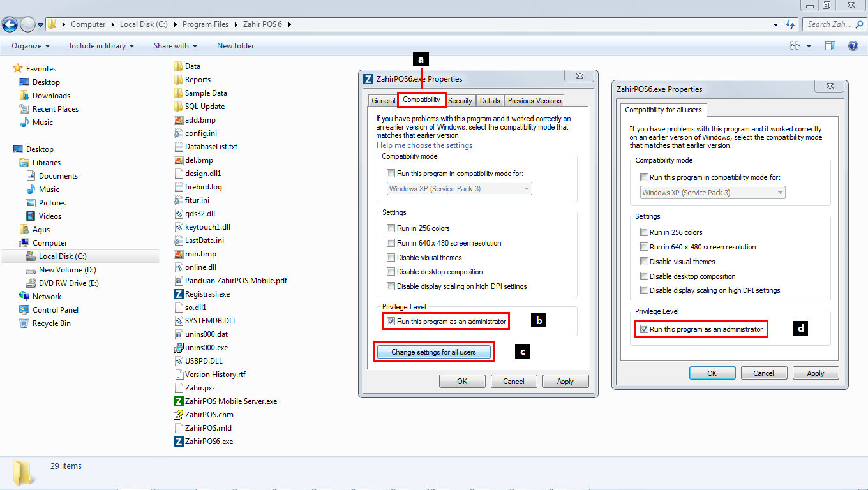Image resolution: width=868 pixels, height=490 pixels.
Task: Toggle compatibility mode checkbox in tabbed Properties dialog
Action: coord(391,174)
